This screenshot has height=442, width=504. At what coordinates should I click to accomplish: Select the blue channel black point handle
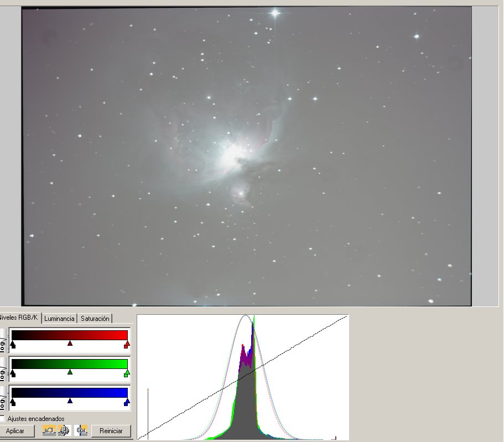[13, 402]
